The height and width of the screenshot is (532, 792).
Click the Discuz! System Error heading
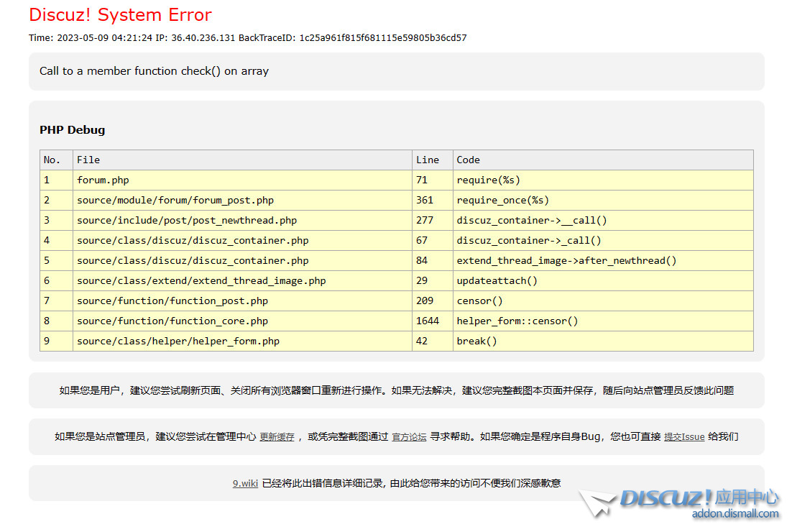coord(120,14)
